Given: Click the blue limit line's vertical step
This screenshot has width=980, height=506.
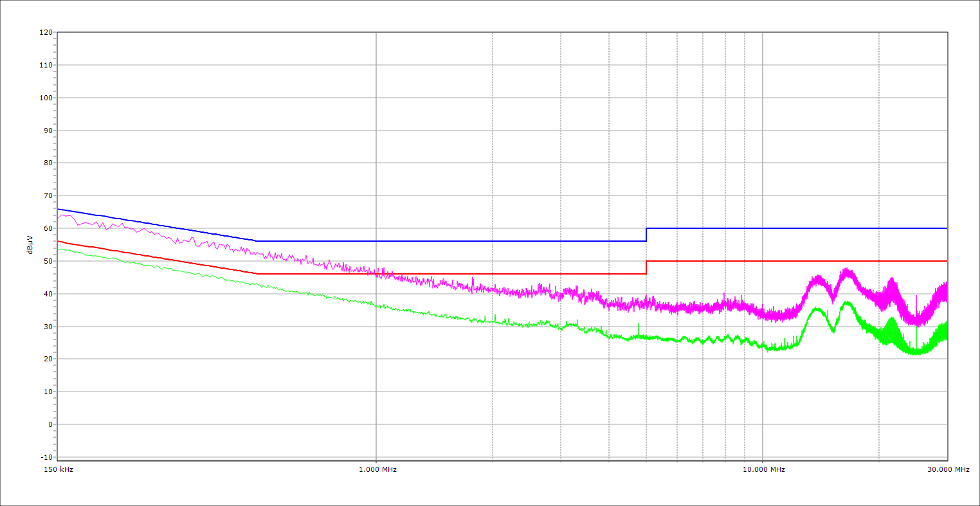Looking at the screenshot, I should point(646,235).
